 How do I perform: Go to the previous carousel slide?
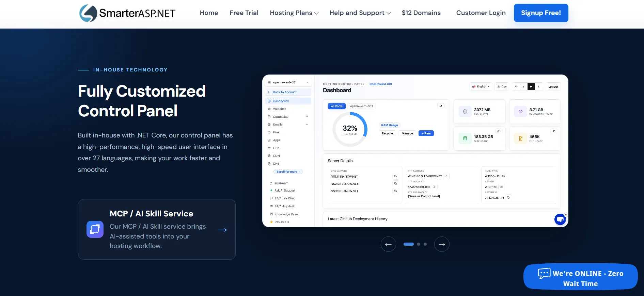tap(388, 244)
